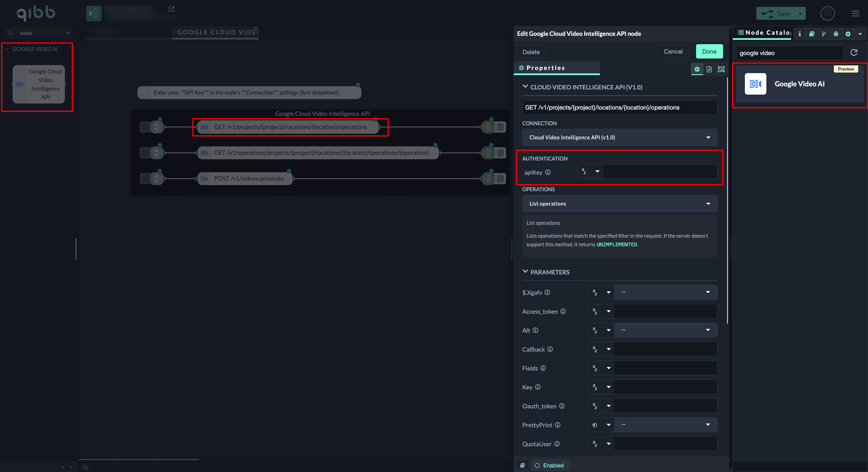Click the Delete button
Screen dimensions: 868x472
click(x=531, y=52)
